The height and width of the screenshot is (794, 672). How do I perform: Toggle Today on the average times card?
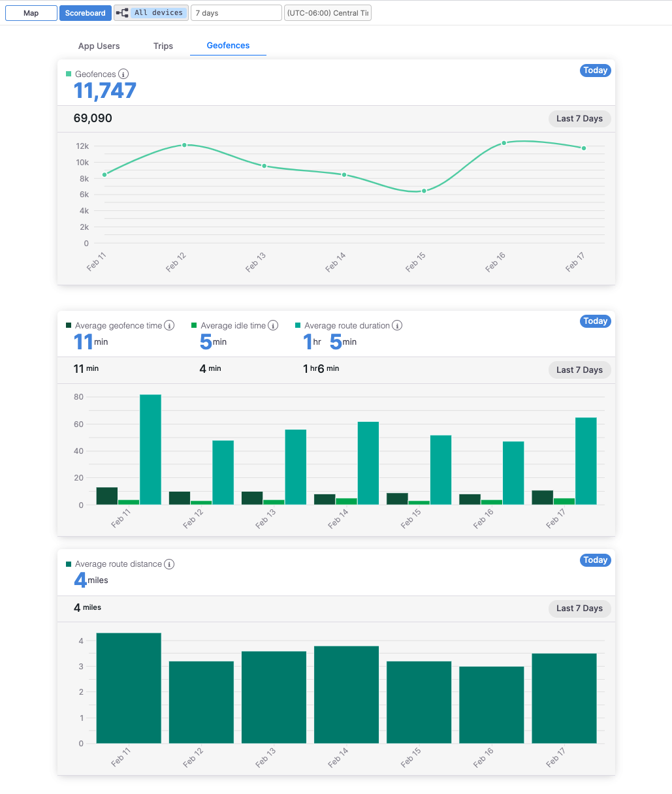click(x=594, y=321)
